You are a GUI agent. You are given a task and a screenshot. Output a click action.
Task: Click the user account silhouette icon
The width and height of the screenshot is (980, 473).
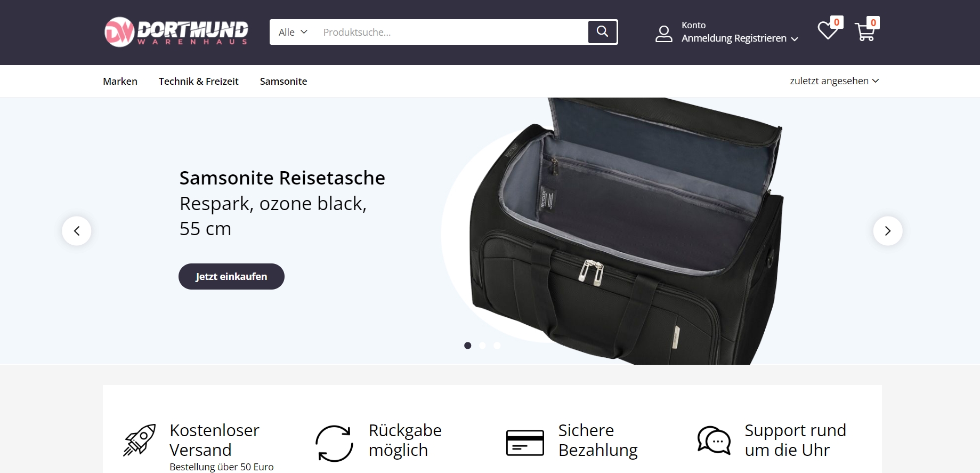pyautogui.click(x=663, y=34)
